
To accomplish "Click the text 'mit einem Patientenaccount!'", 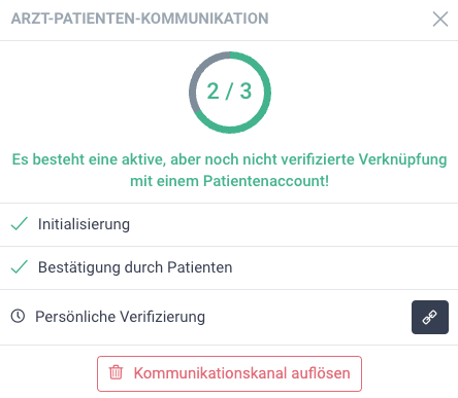I will click(229, 181).
